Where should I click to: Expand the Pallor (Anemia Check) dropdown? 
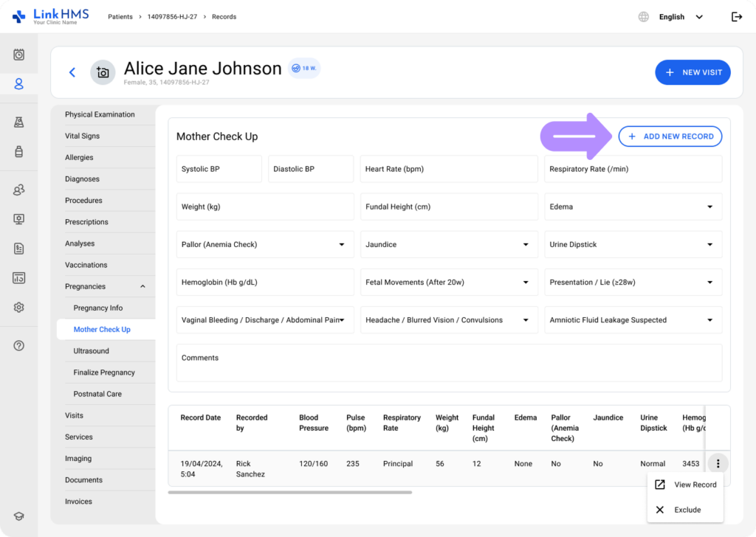coord(264,245)
